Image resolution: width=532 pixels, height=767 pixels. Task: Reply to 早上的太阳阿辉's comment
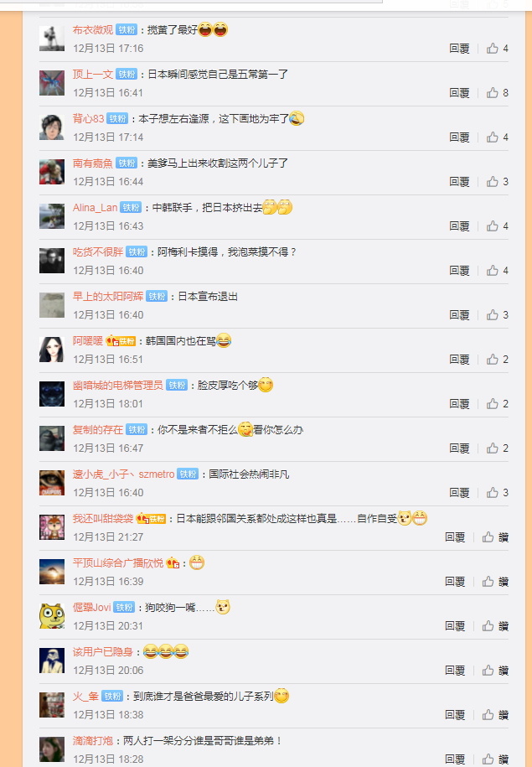(x=459, y=315)
